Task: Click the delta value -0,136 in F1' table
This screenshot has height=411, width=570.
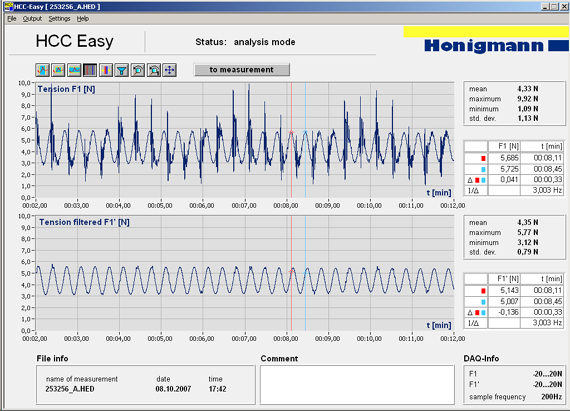Action: [x=508, y=312]
